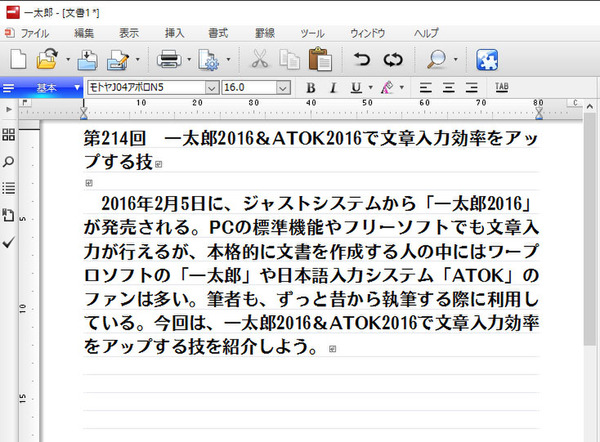Click the menu bar document icon left of ファイル
Screen dimensions: 600x442
point(10,33)
